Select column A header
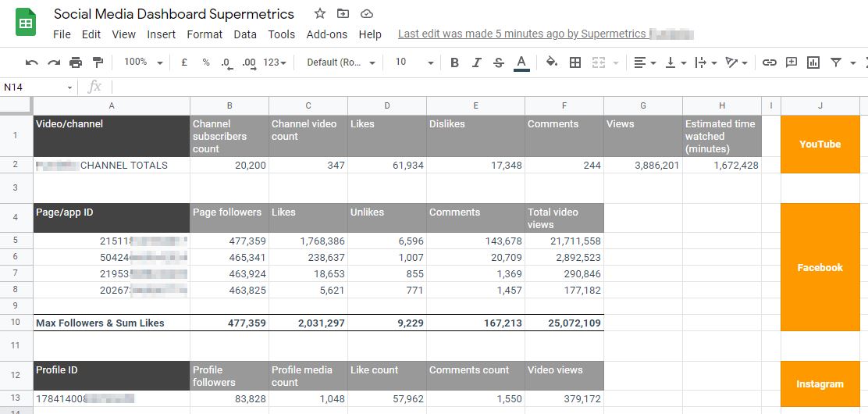The width and height of the screenshot is (868, 414). click(112, 106)
